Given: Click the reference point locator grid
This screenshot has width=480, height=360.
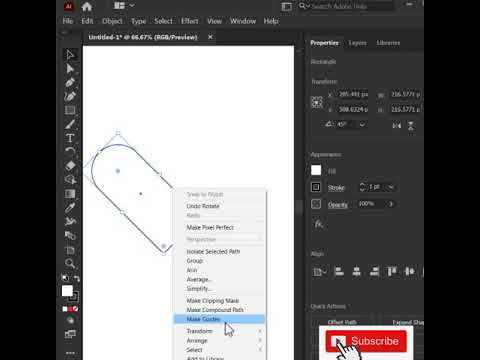Looking at the screenshot, I should (x=317, y=102).
